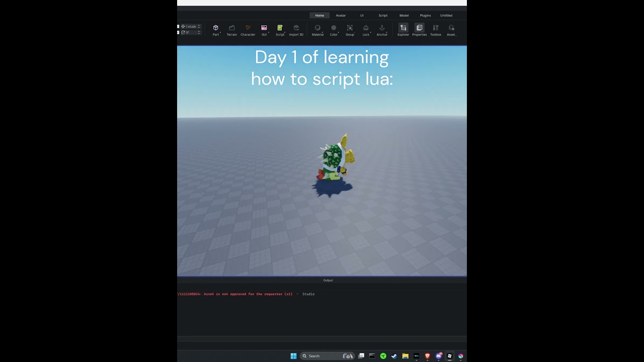Adjust the rotation degrees stepper arrows
The width and height of the screenshot is (644, 362).
point(199,33)
